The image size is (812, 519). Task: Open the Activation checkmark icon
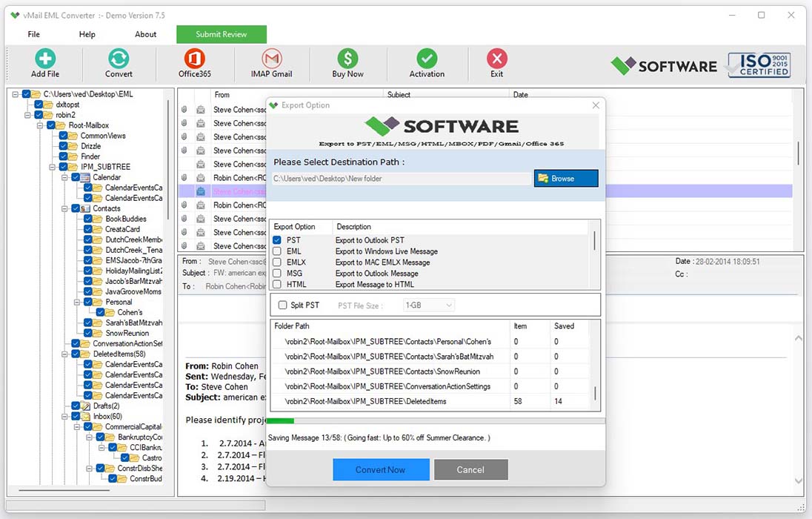427,59
